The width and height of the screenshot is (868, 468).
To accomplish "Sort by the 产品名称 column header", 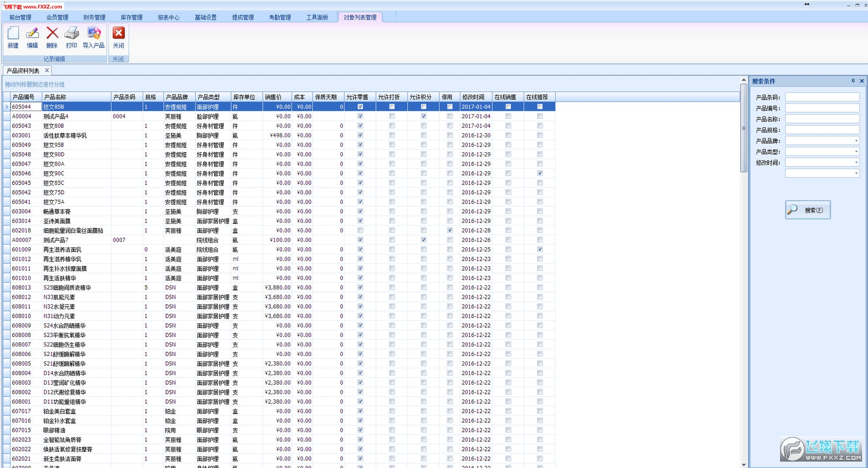I will pyautogui.click(x=76, y=97).
